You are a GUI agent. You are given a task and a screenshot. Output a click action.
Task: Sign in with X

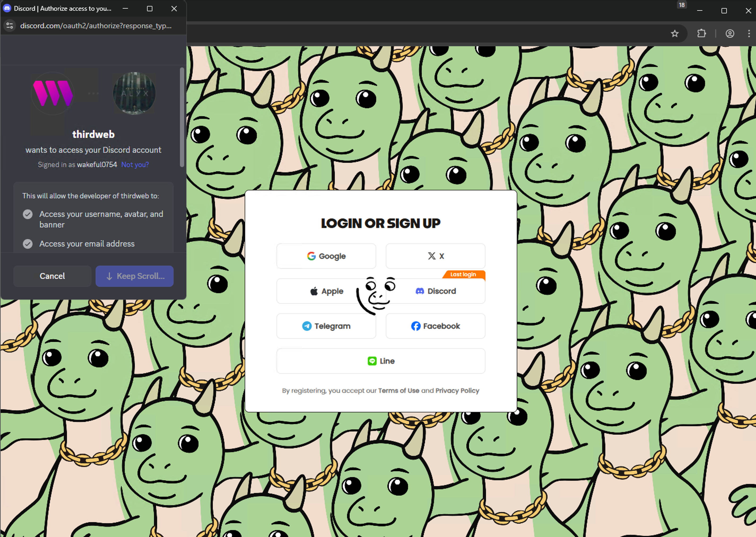[x=435, y=256]
